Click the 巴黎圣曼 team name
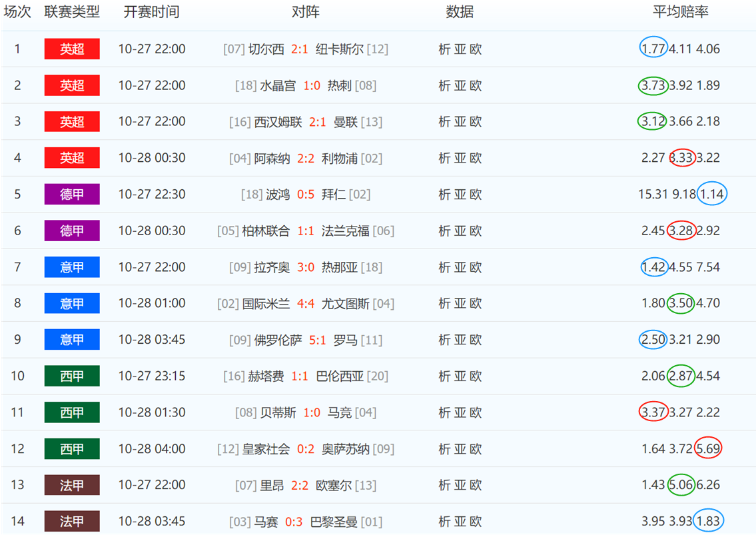 [x=334, y=522]
